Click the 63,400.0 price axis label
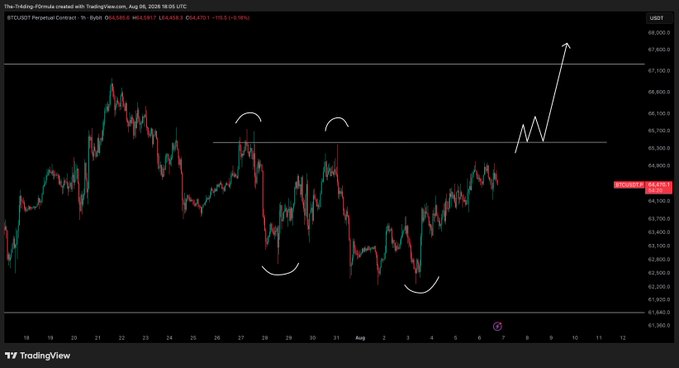 pyautogui.click(x=659, y=232)
